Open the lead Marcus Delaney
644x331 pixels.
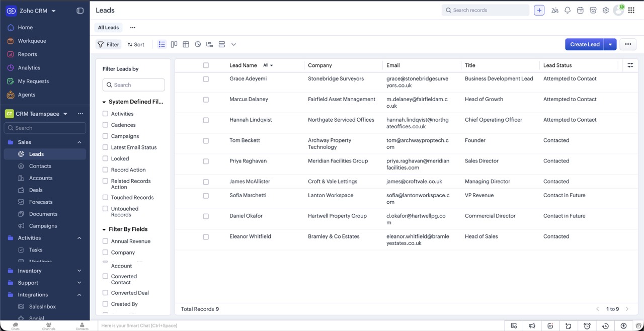[x=249, y=99]
